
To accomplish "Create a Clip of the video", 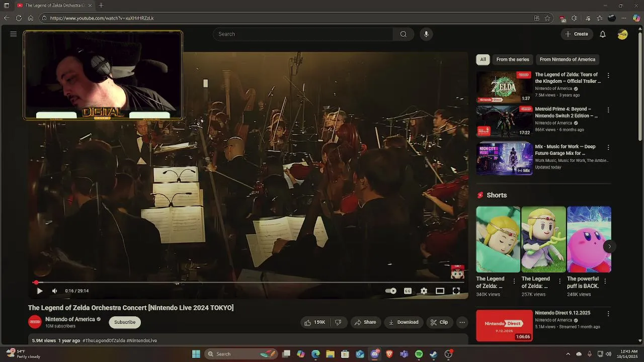I will click(x=439, y=322).
